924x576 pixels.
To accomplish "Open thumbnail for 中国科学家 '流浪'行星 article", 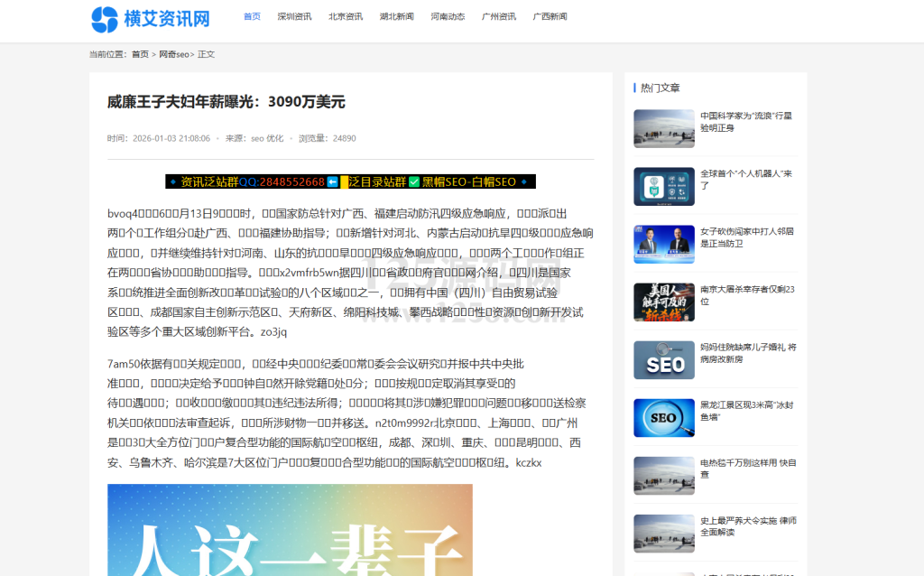I will tap(663, 128).
